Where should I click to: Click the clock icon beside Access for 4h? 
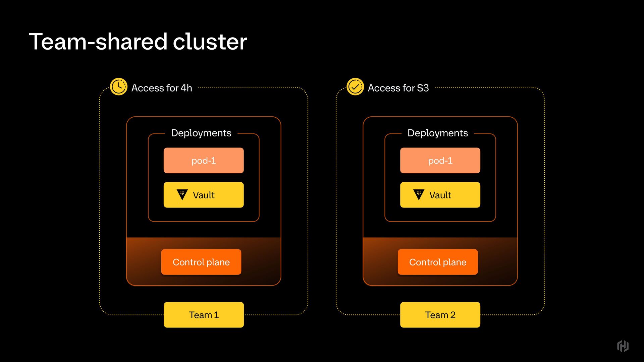point(118,87)
